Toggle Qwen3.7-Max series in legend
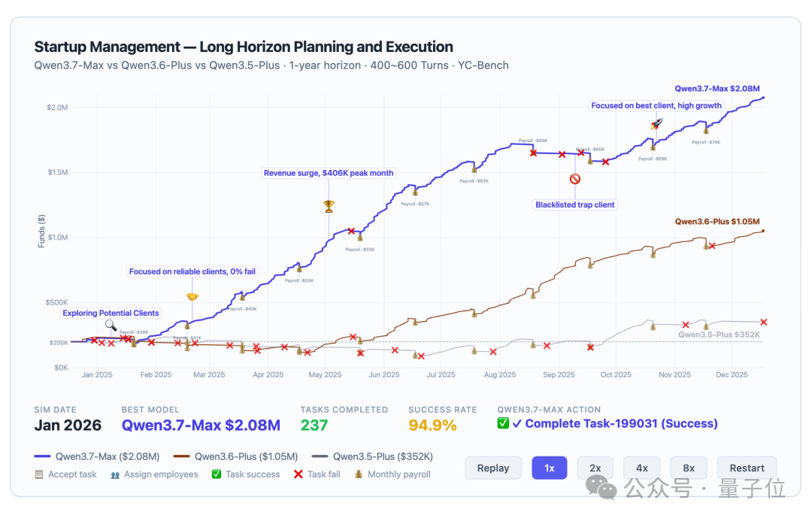 [x=97, y=456]
